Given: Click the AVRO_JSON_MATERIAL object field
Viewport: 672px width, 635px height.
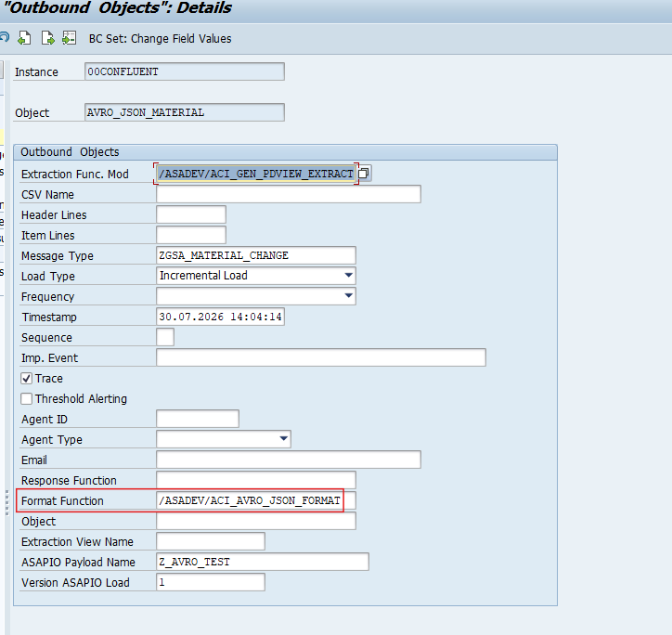Looking at the screenshot, I should (x=185, y=112).
